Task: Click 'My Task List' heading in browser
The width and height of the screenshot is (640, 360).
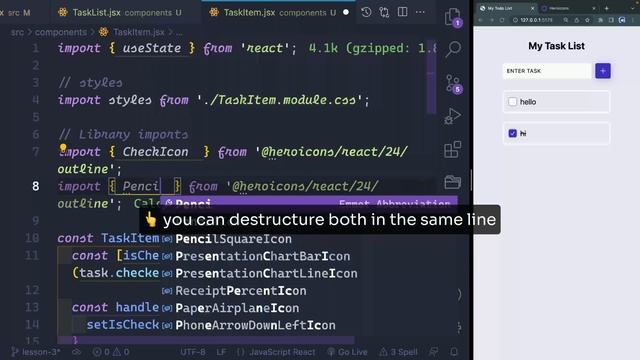Action: (x=556, y=46)
